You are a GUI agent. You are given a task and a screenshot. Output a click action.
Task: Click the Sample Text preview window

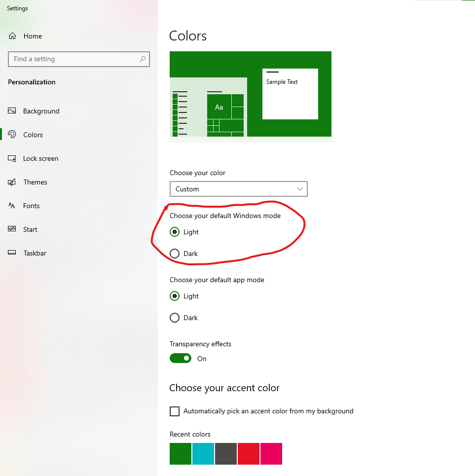pyautogui.click(x=290, y=94)
